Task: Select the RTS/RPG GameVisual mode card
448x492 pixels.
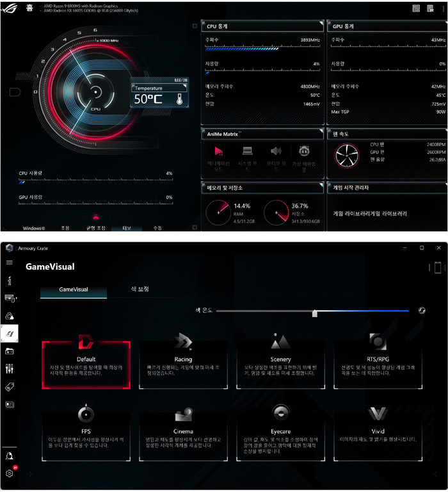Action: [378, 365]
